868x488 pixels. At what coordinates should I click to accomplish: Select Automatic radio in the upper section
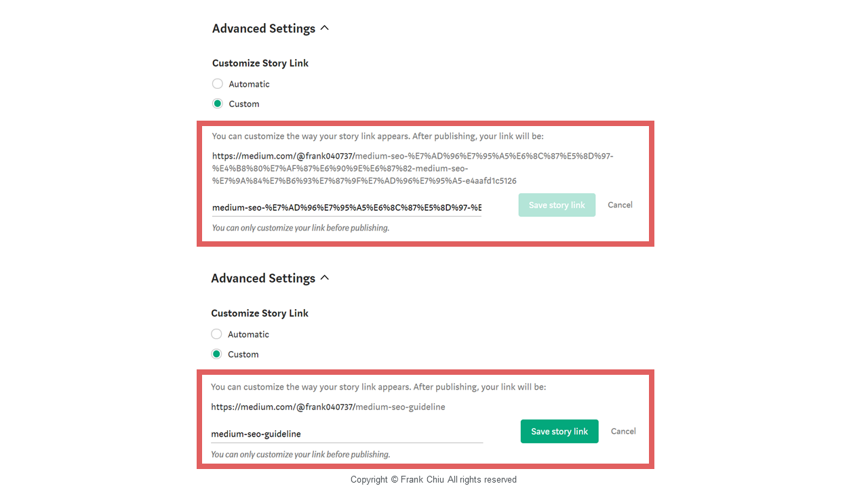[218, 84]
